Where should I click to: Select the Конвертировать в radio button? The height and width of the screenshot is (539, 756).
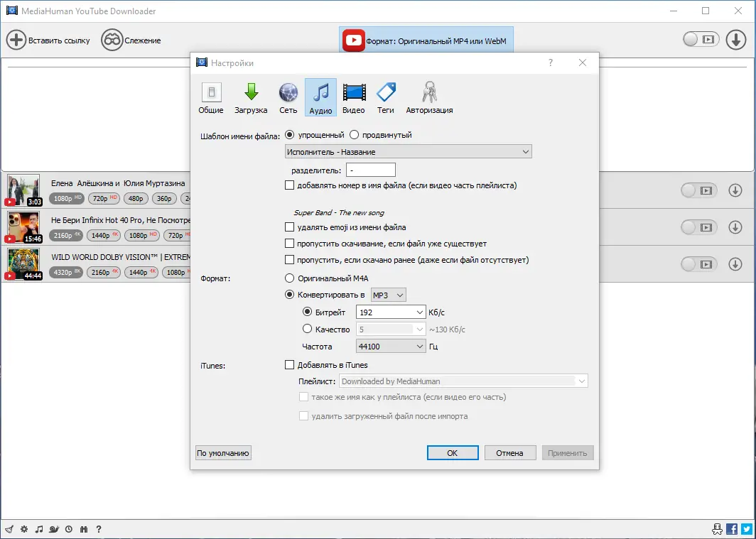pos(289,294)
